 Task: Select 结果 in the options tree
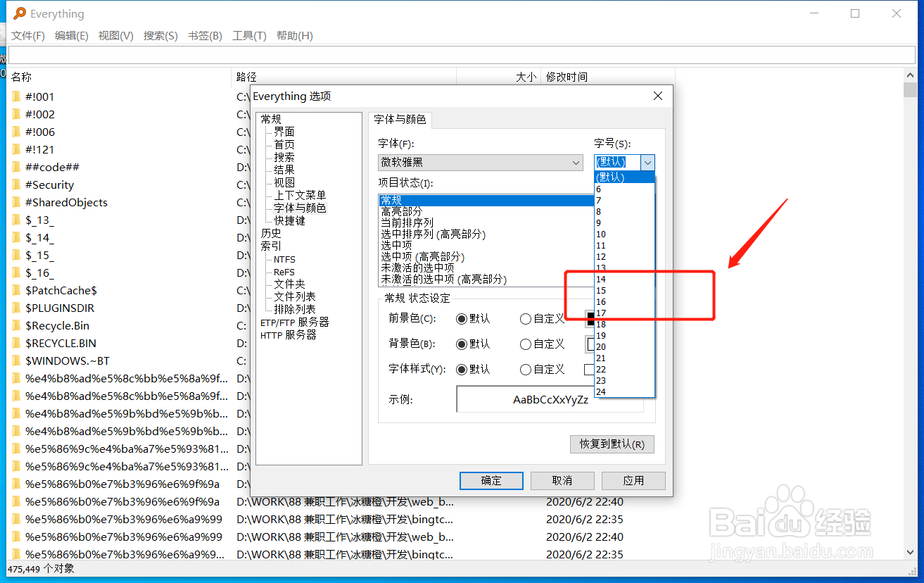284,170
